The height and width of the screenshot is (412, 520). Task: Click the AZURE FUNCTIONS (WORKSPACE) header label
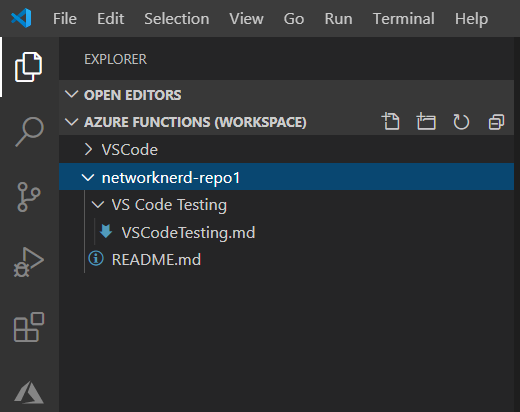coord(195,122)
